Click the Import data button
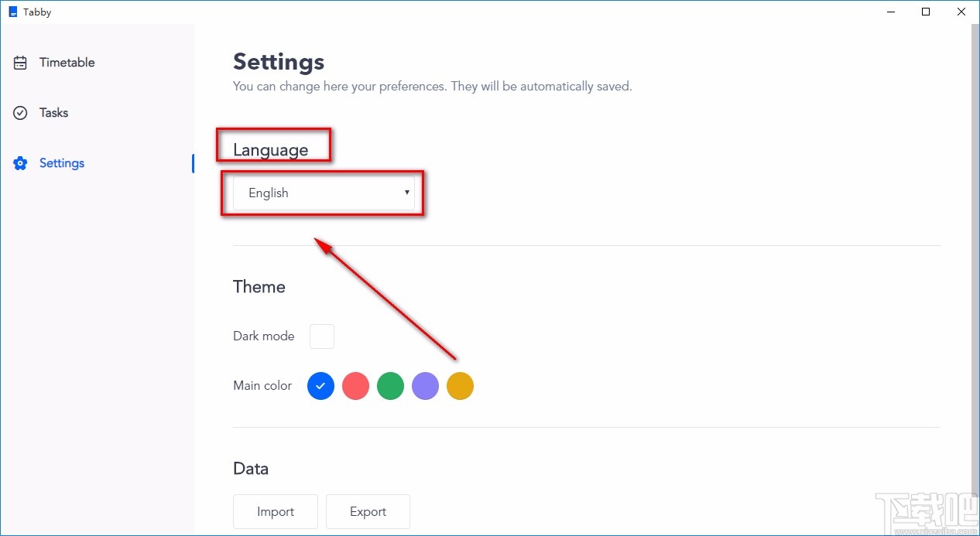The image size is (980, 536). [x=276, y=511]
